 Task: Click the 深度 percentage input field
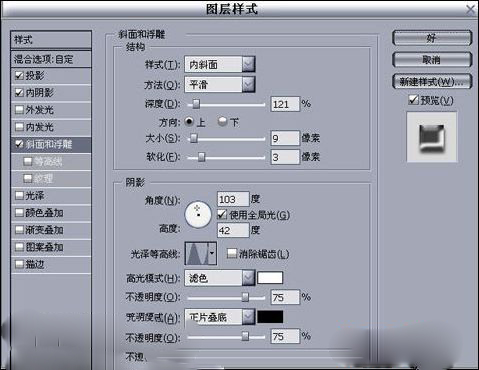[285, 104]
